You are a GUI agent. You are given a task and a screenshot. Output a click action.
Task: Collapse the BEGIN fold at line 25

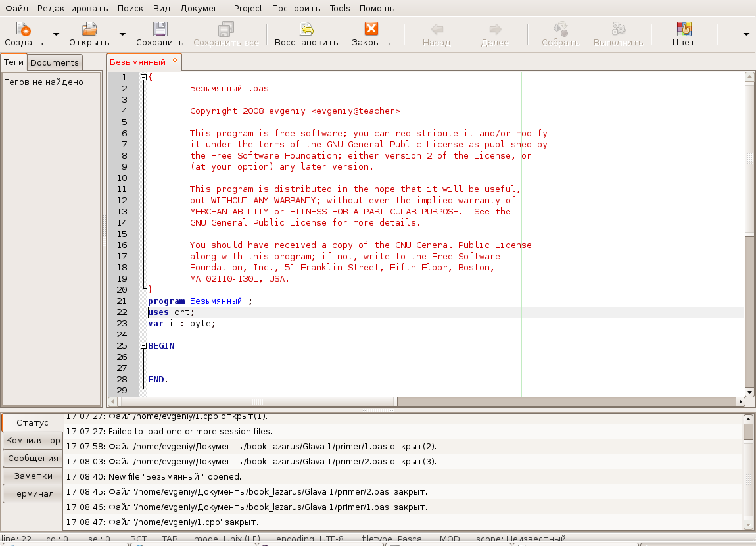pyautogui.click(x=143, y=346)
